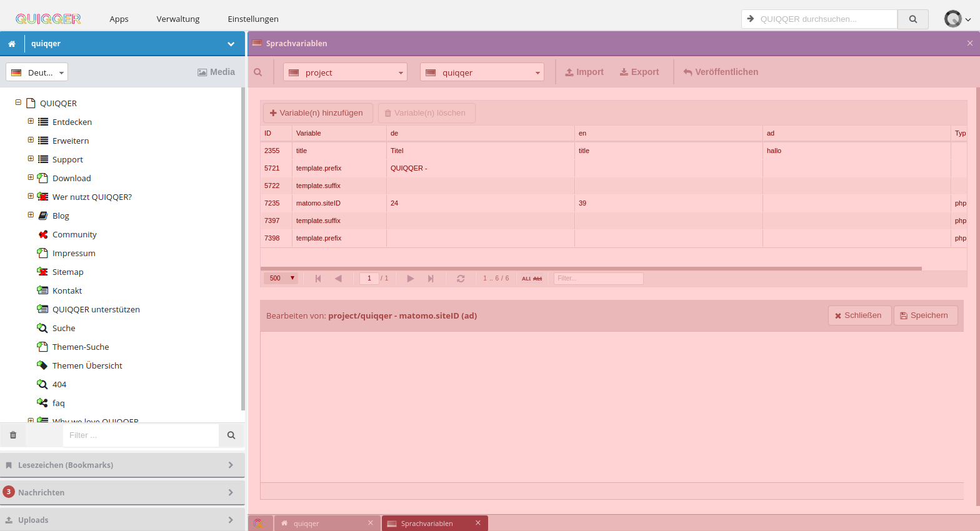Open the Einstellungen menu
980x531 pixels.
click(x=253, y=19)
